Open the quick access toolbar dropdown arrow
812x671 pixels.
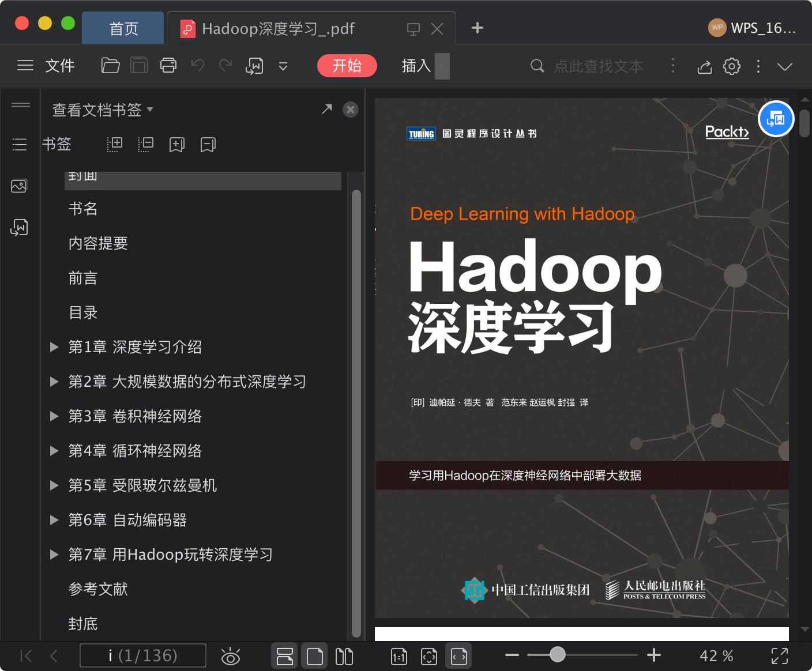click(x=283, y=66)
